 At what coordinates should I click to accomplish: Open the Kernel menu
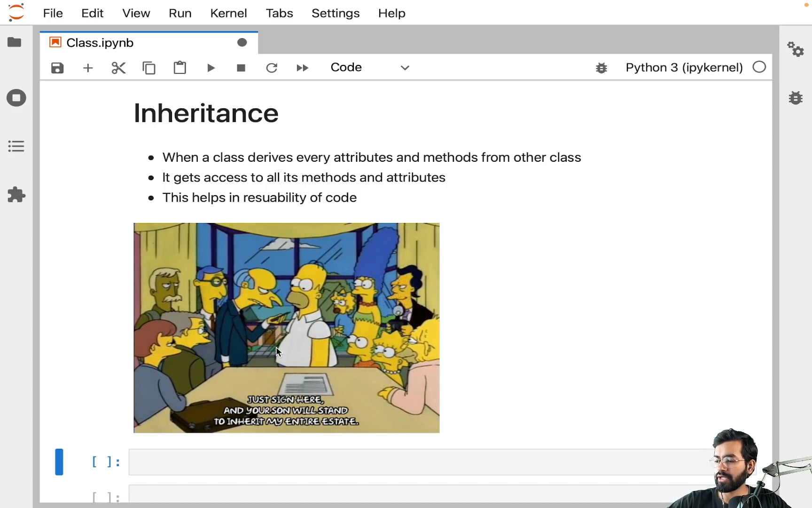click(x=228, y=13)
